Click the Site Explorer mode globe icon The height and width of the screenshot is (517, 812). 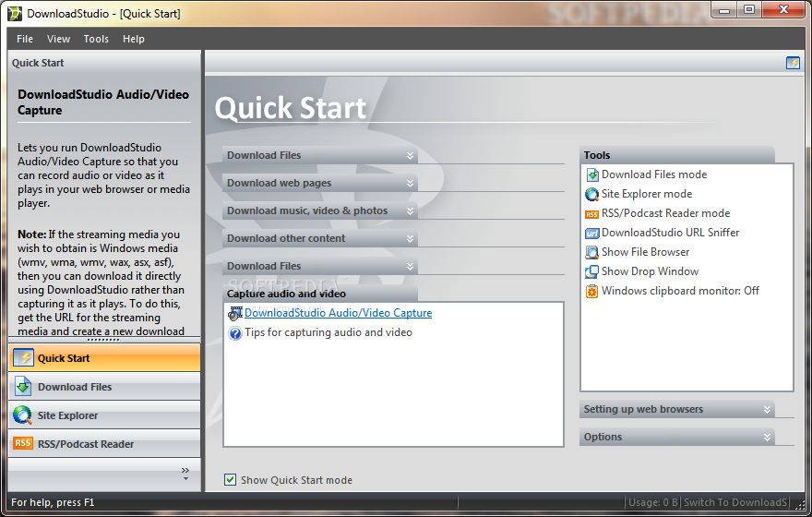click(591, 194)
